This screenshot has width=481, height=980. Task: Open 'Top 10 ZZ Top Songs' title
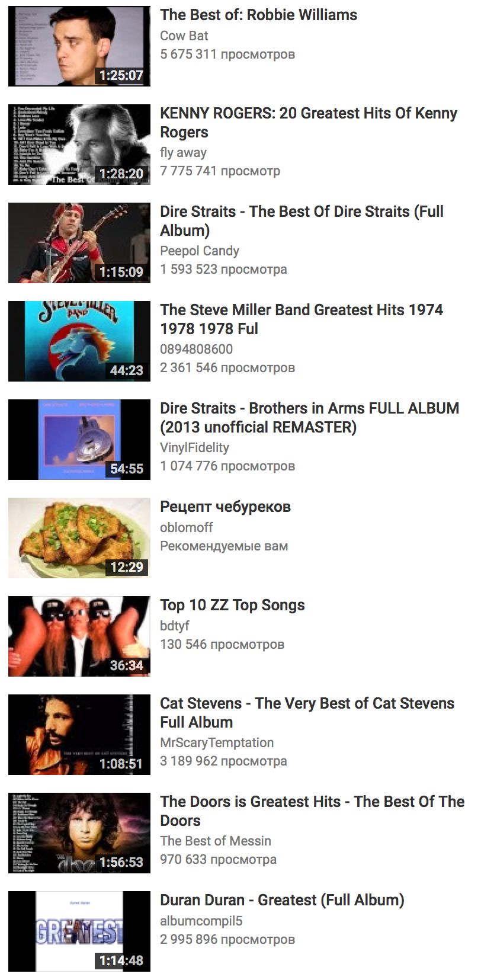[232, 605]
